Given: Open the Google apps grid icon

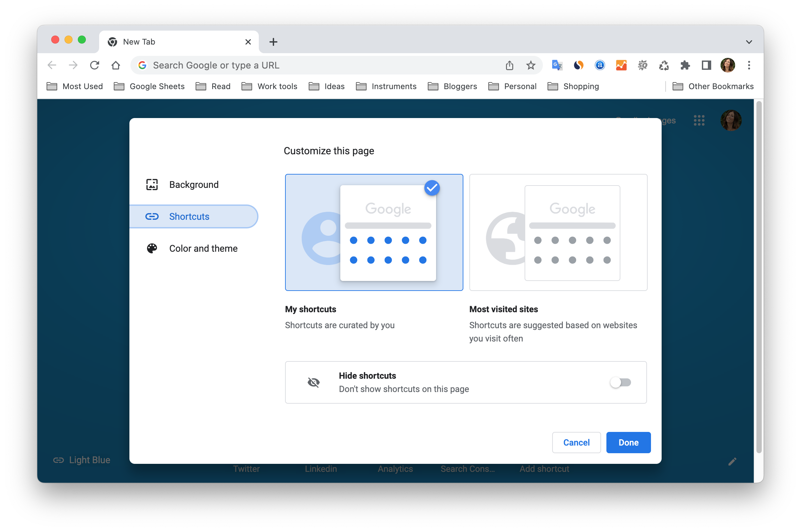Looking at the screenshot, I should [699, 120].
